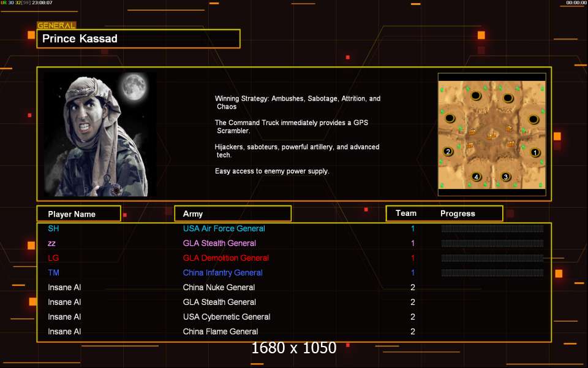Click the Easy access to enemy power supply text

272,171
